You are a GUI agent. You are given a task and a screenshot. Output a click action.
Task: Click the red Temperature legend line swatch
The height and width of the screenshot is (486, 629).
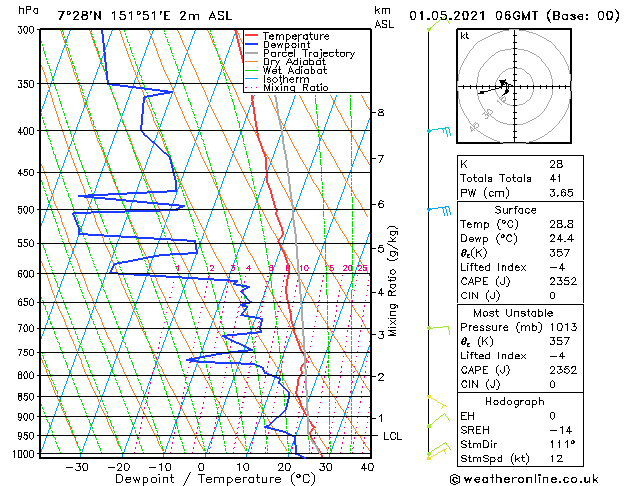(x=252, y=36)
